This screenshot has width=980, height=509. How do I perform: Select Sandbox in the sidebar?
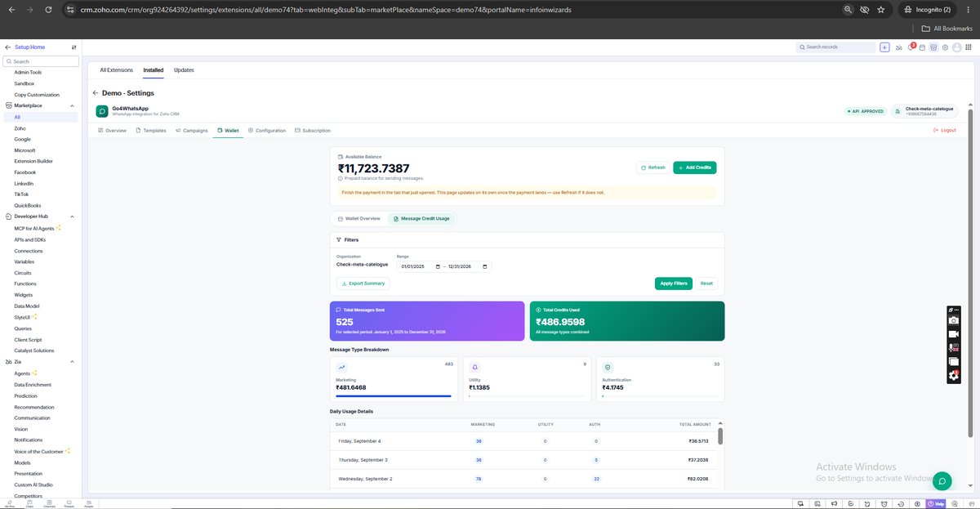[24, 83]
